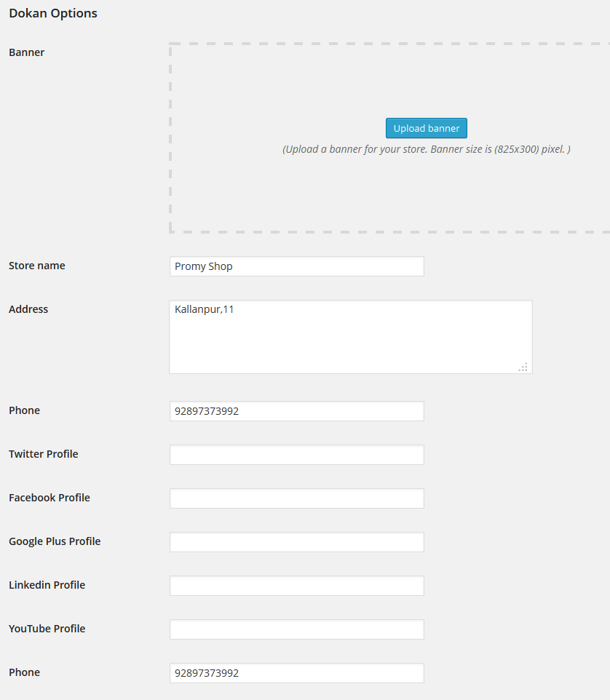
Task: Click the Facebook Profile label
Action: [49, 497]
